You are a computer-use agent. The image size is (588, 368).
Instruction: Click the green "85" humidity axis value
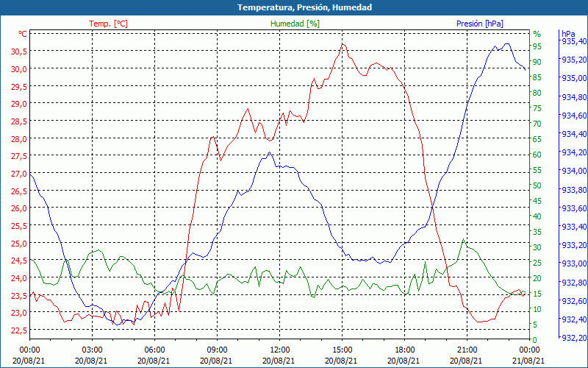pyautogui.click(x=537, y=77)
